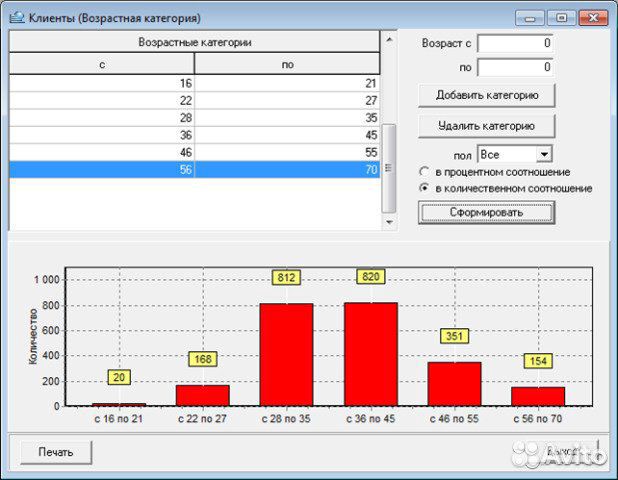Click the application icon in the title bar

[x=16, y=18]
